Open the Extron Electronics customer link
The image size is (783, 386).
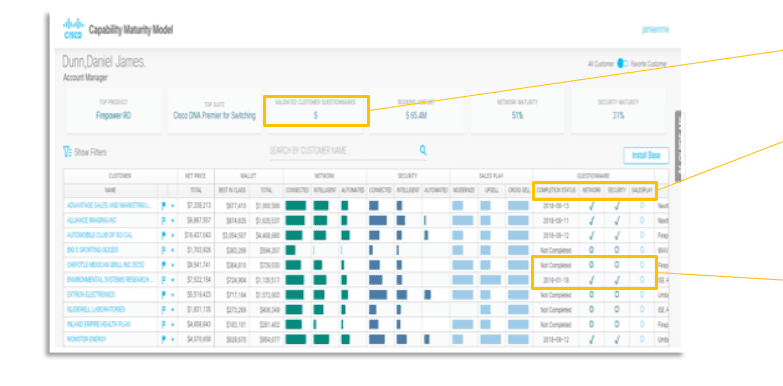coord(91,295)
